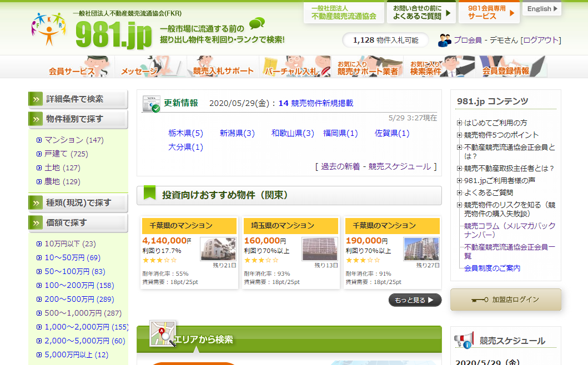This screenshot has width=588, height=365.
Task: Open the 競売スケジュール link in update box
Action: tap(400, 166)
